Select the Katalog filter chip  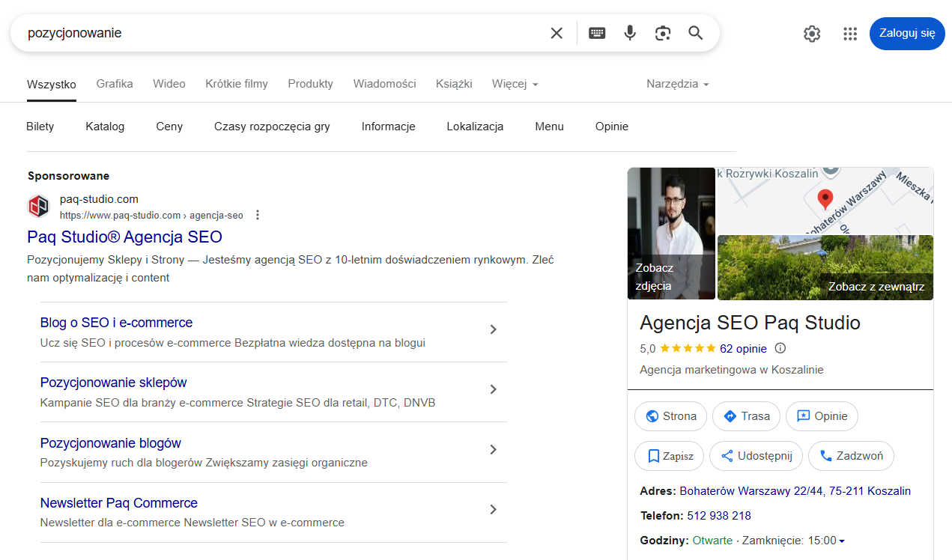point(105,127)
